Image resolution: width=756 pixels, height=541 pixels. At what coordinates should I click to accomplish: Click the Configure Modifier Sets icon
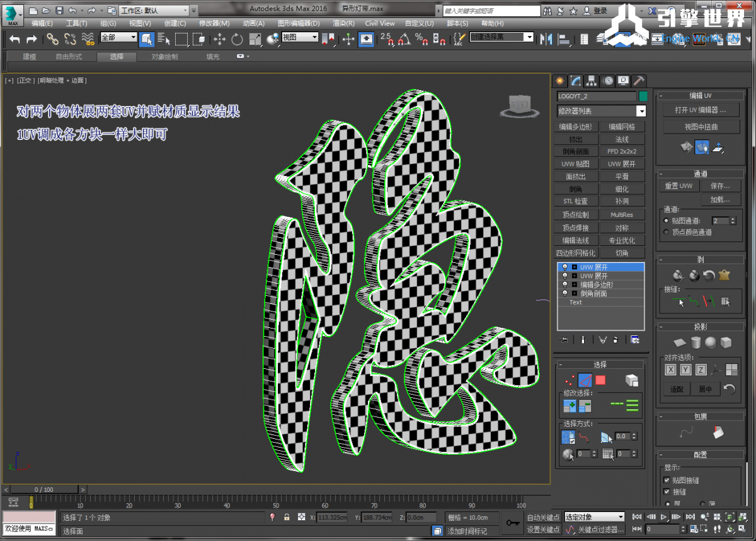point(635,340)
